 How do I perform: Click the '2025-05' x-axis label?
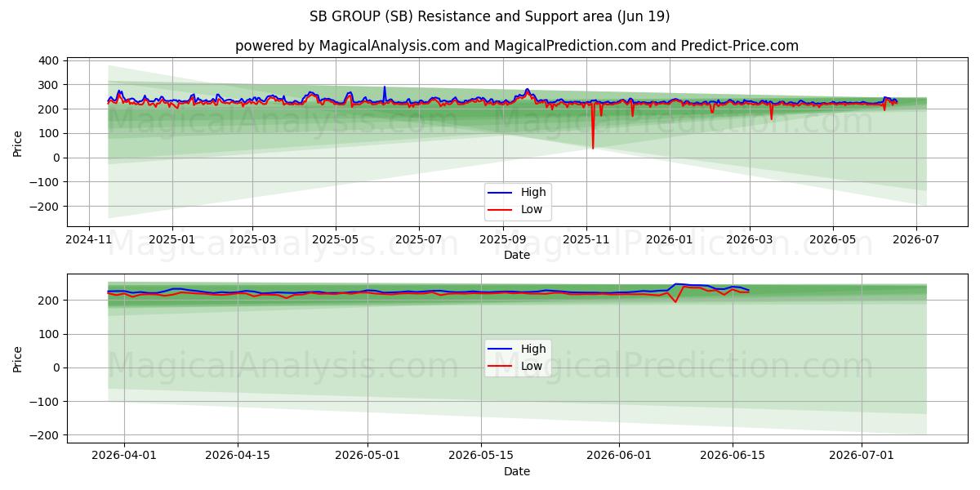coord(336,241)
